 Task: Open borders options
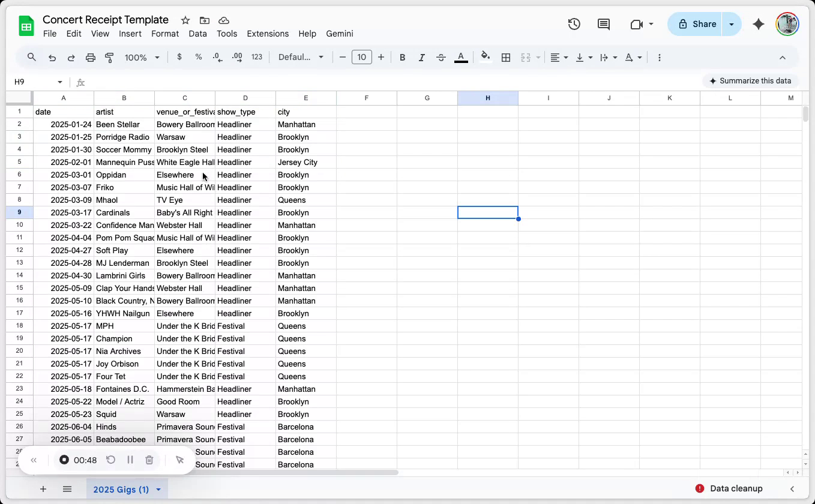pyautogui.click(x=506, y=58)
